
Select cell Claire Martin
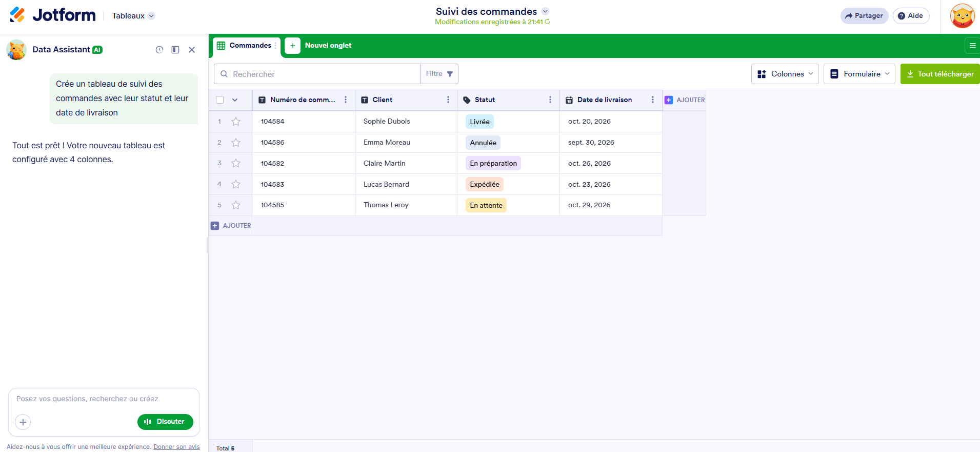406,163
